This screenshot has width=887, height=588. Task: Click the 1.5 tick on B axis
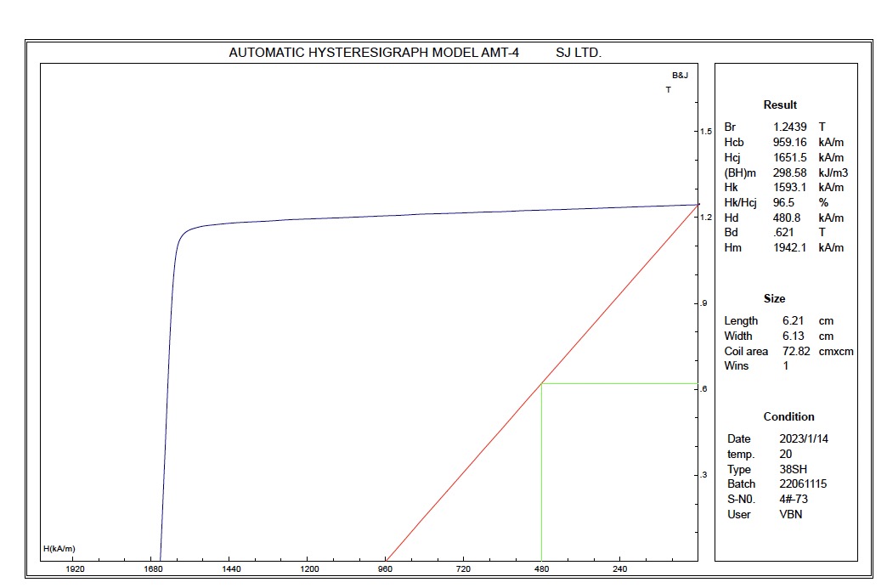[706, 132]
